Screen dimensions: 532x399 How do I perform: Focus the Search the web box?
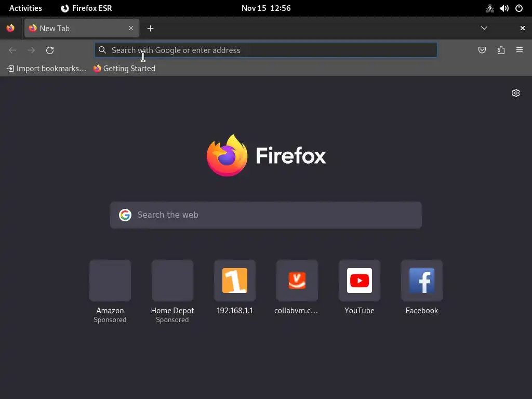click(x=266, y=215)
